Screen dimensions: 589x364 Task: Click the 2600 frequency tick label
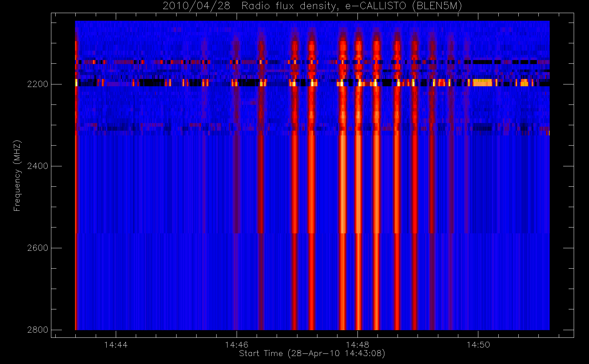click(37, 248)
